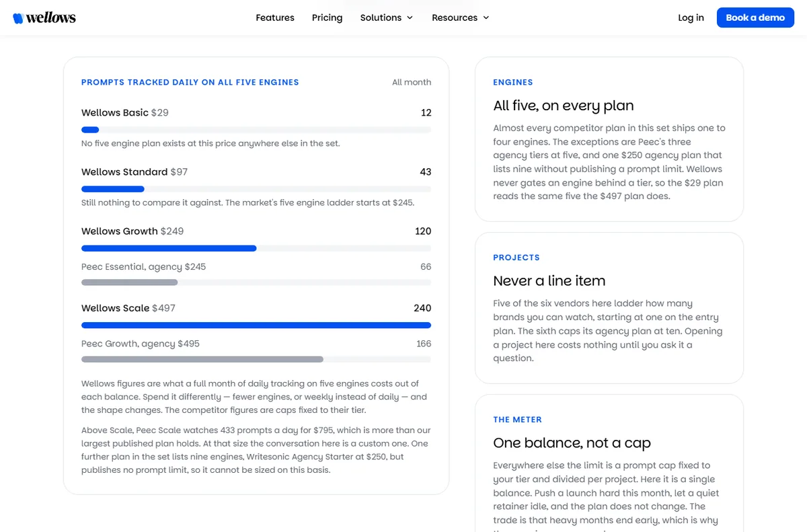Click the 'Wellows Basic $29' label

125,112
